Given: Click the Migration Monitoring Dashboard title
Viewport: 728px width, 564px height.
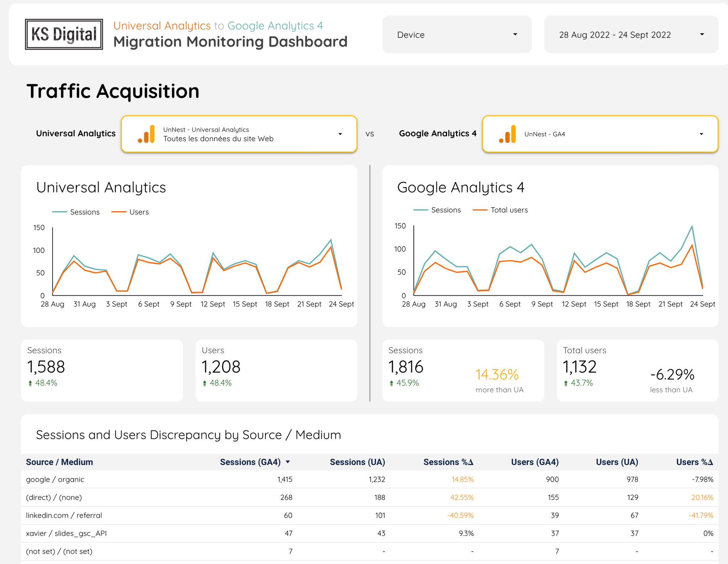Looking at the screenshot, I should 230,42.
